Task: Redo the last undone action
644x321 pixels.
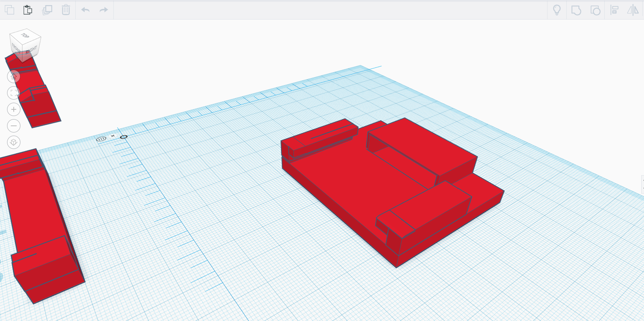Action: click(104, 10)
